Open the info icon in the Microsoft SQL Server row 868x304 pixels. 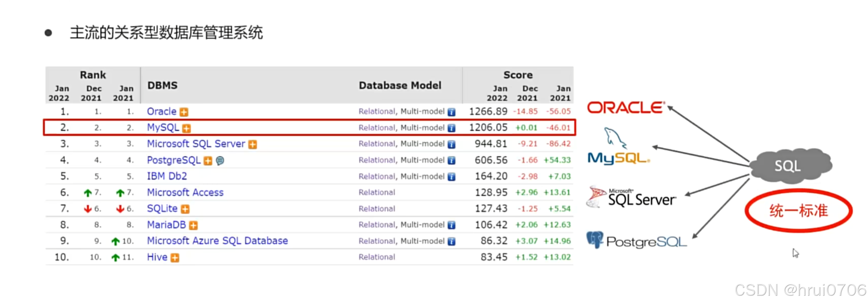tap(451, 144)
